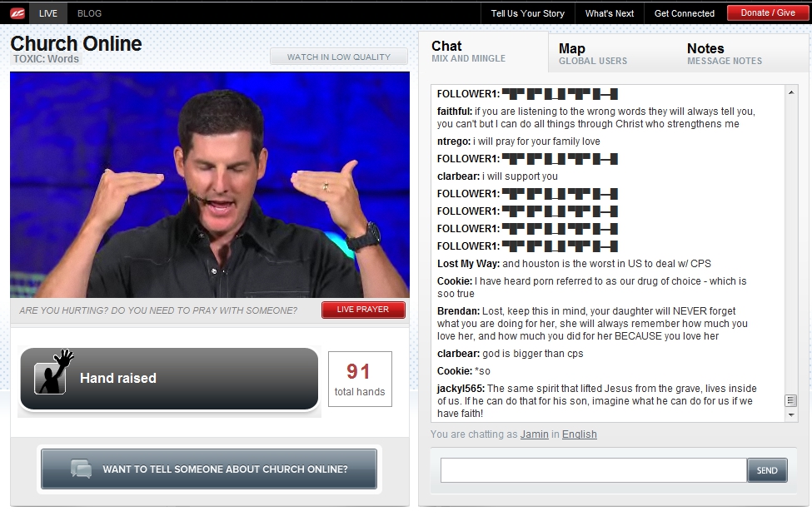Switch to low quality video

point(338,57)
